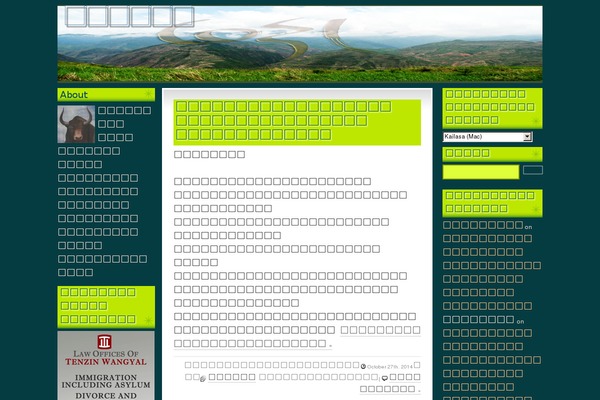Click the yellow-green search input field
The height and width of the screenshot is (400, 600).
[x=481, y=172]
